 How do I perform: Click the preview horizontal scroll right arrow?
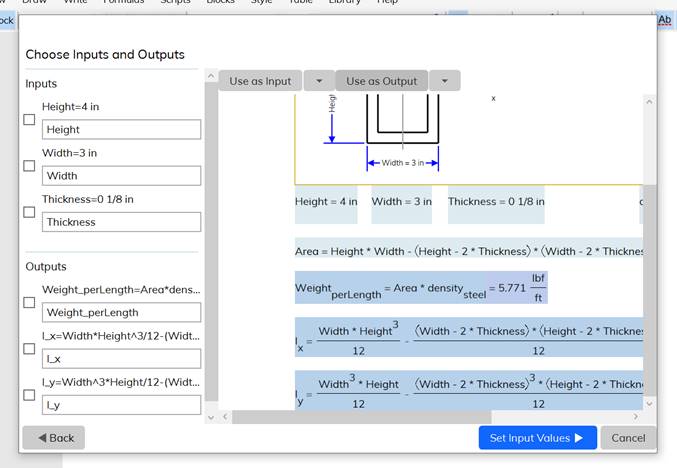(x=636, y=417)
